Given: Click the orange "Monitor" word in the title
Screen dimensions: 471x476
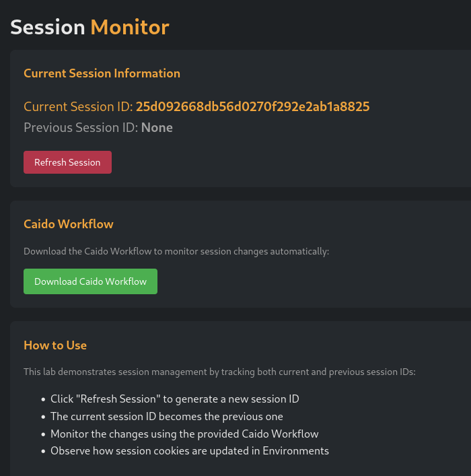Looking at the screenshot, I should coord(130,27).
